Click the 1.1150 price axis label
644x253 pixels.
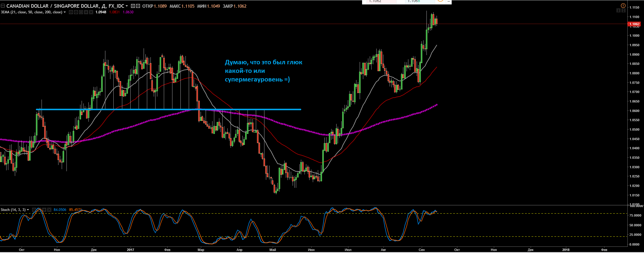(635, 8)
